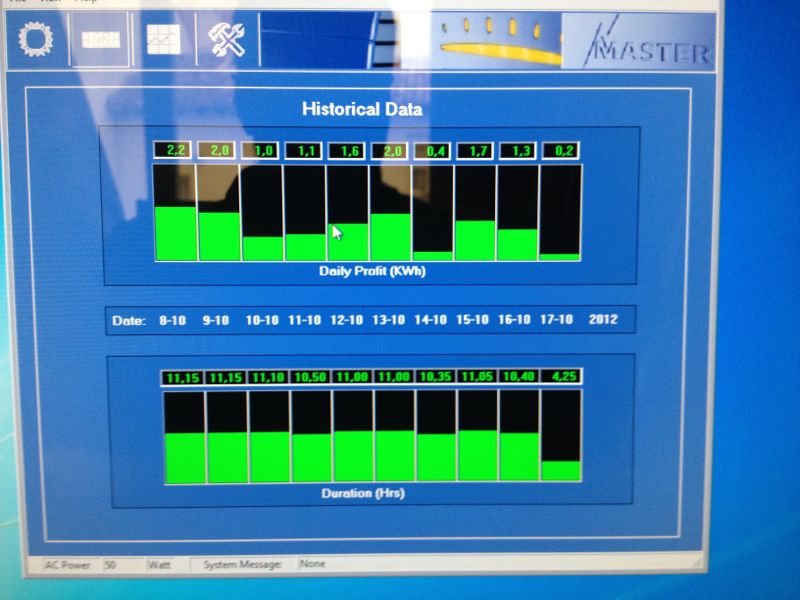Click the Daily Profit (KWh) chart label

tap(372, 271)
